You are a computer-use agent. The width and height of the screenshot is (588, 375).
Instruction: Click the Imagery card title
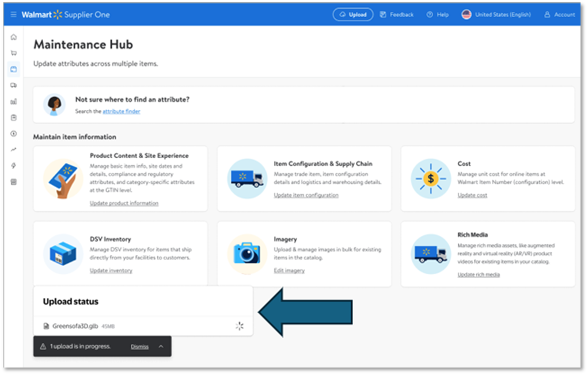click(286, 239)
